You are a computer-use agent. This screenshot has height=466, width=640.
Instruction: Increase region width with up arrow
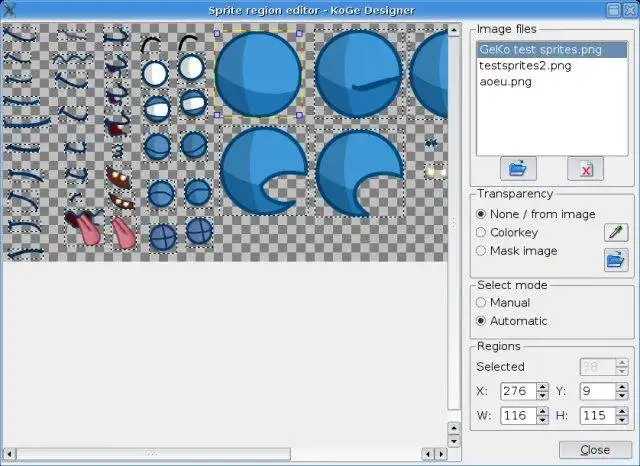[542, 411]
